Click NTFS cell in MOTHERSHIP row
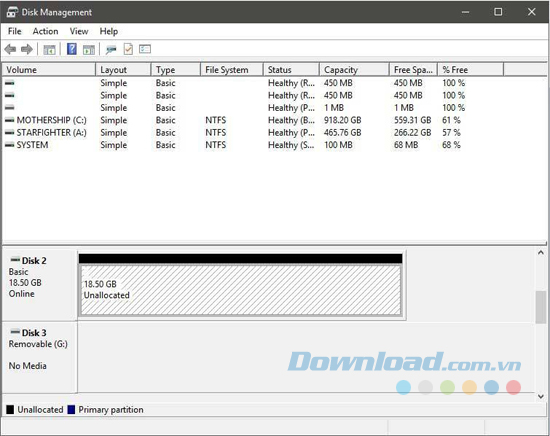 216,120
